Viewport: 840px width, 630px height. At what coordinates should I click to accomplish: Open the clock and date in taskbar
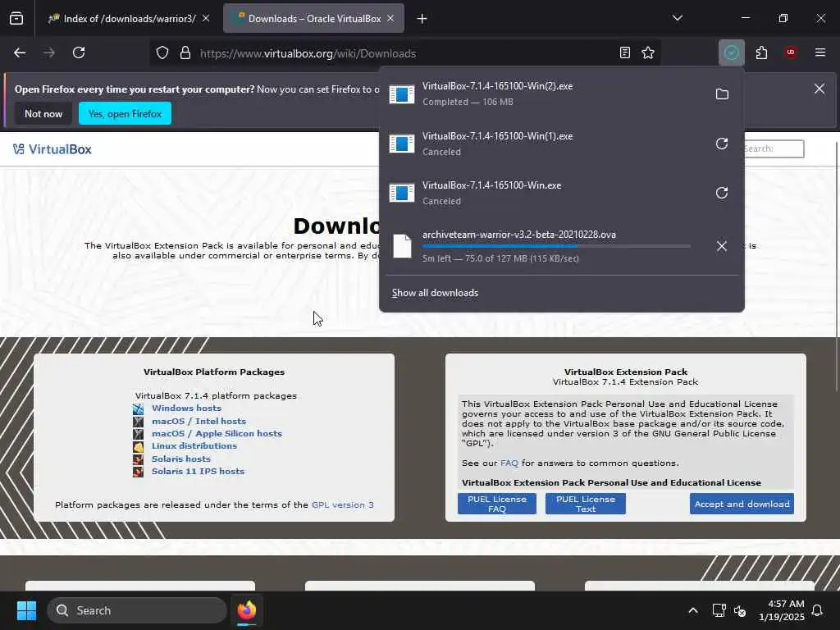tap(781, 610)
